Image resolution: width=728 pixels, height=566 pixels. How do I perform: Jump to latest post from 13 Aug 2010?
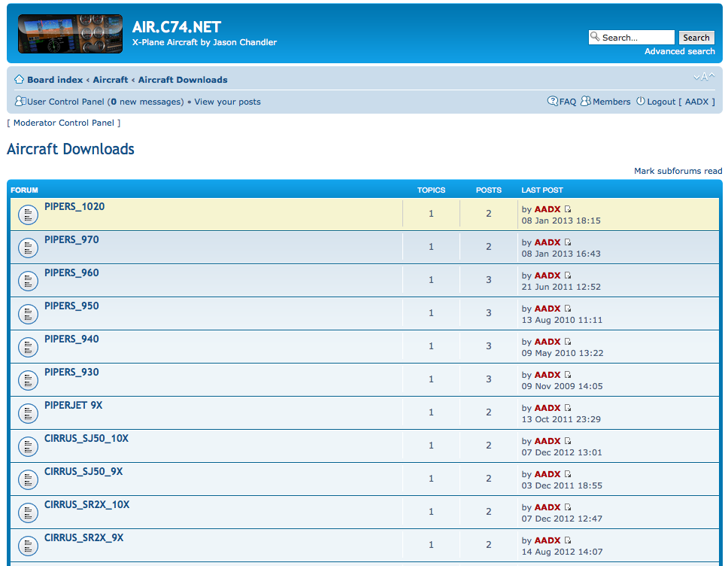click(568, 309)
